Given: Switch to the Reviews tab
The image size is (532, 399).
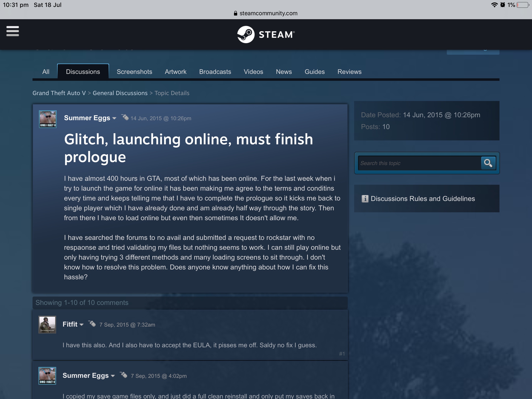Looking at the screenshot, I should tap(349, 72).
